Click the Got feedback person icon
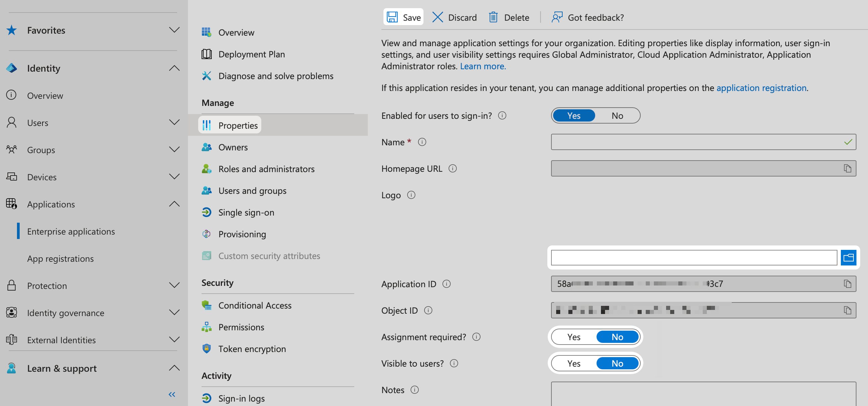This screenshot has height=406, width=868. [557, 17]
